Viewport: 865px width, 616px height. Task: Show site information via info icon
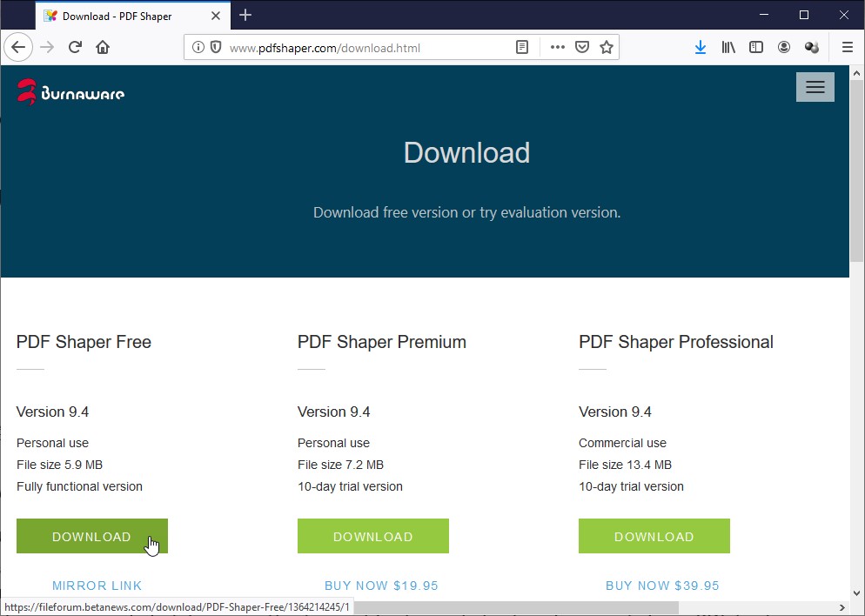pos(198,48)
